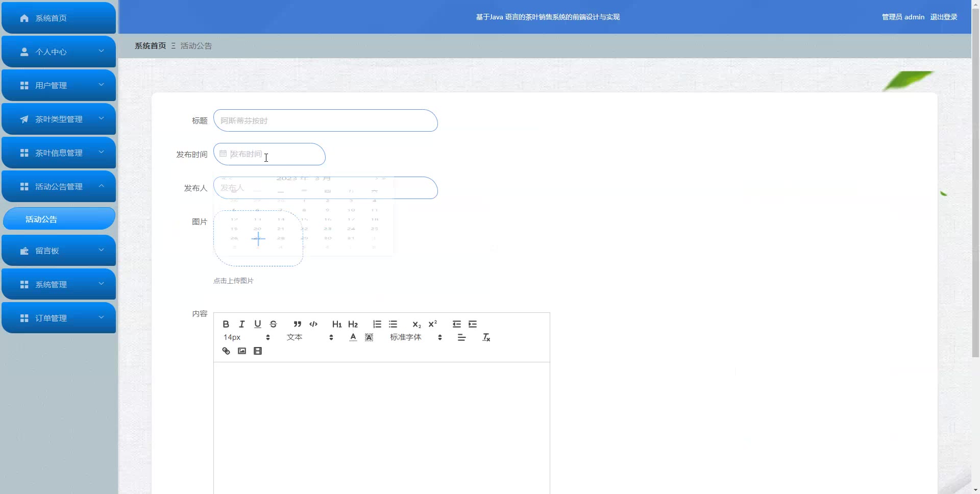Expand 茶叶类型管理 sidebar menu

coord(59,119)
